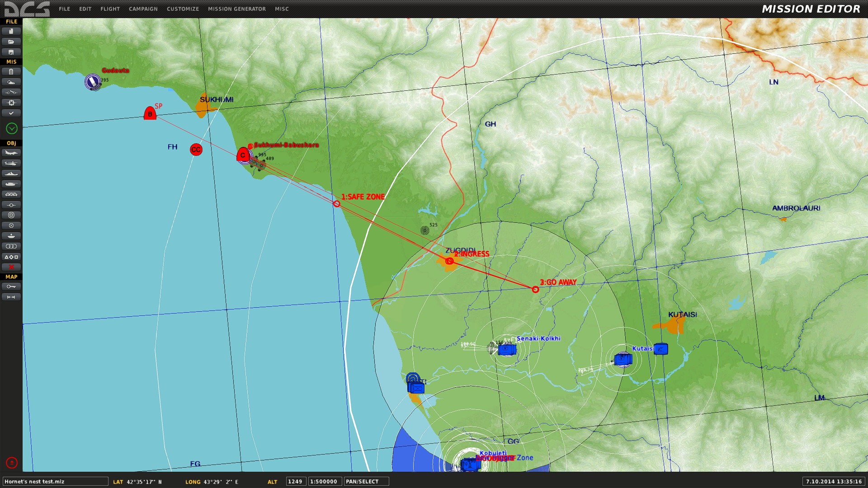This screenshot has width=868, height=488.
Task: Open mission folder icon
Action: click(11, 42)
